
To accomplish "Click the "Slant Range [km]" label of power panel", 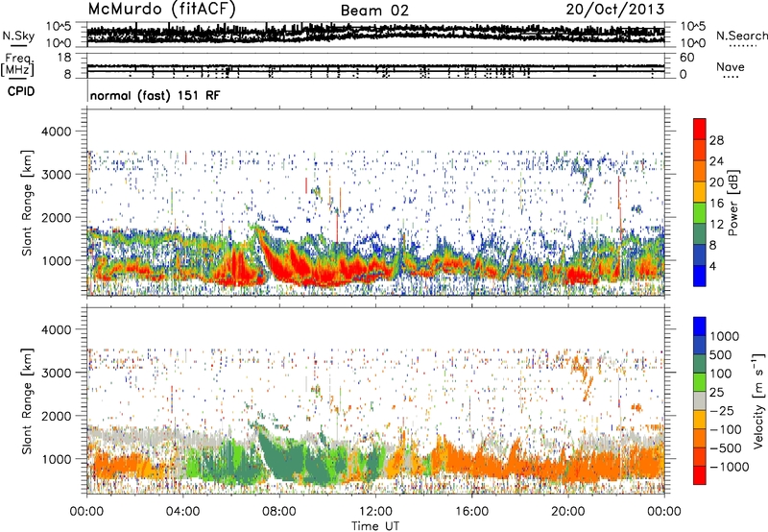I will tap(27, 203).
